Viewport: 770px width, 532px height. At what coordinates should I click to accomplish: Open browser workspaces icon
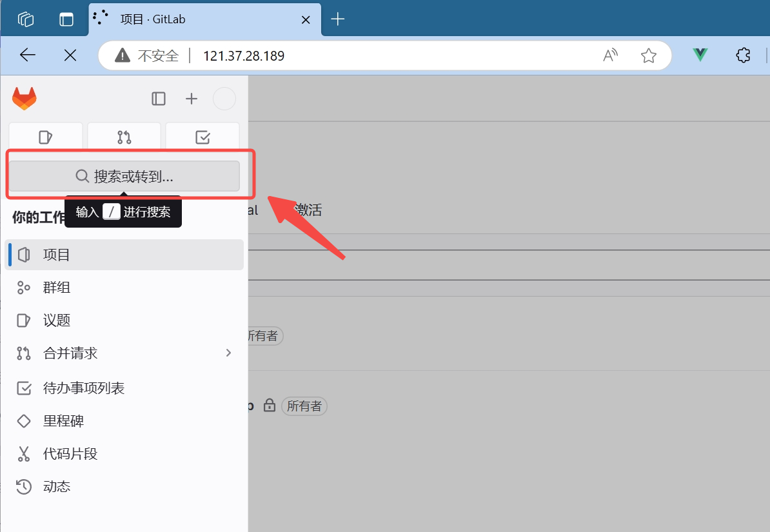tap(26, 19)
